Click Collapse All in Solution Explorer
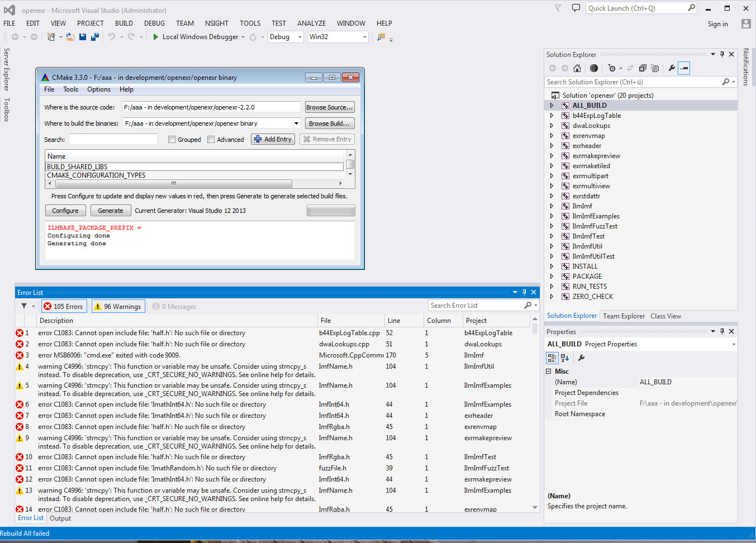The image size is (756, 543). click(643, 68)
